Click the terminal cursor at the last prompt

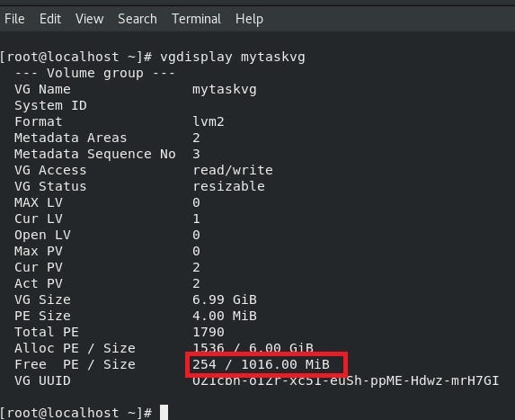164,413
